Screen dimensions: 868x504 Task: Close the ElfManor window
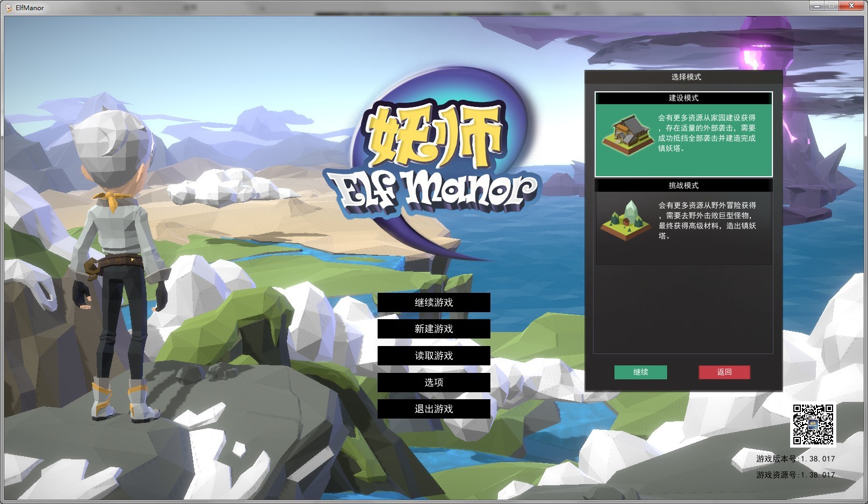(x=852, y=5)
